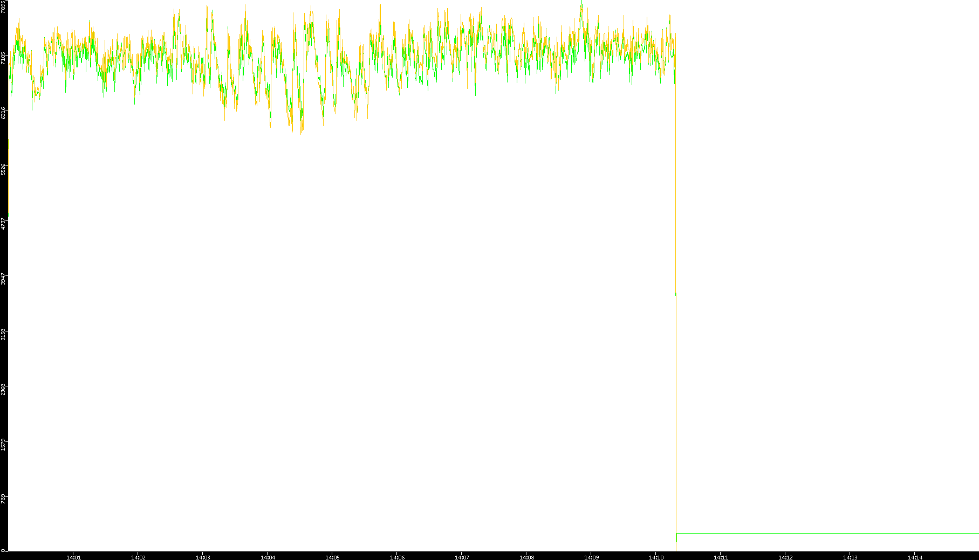Select the 14:02 tick on time axis
This screenshot has width=979, height=560.
click(x=138, y=557)
